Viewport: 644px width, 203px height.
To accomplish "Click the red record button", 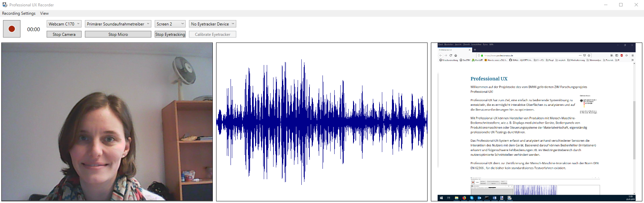I will click(x=12, y=29).
